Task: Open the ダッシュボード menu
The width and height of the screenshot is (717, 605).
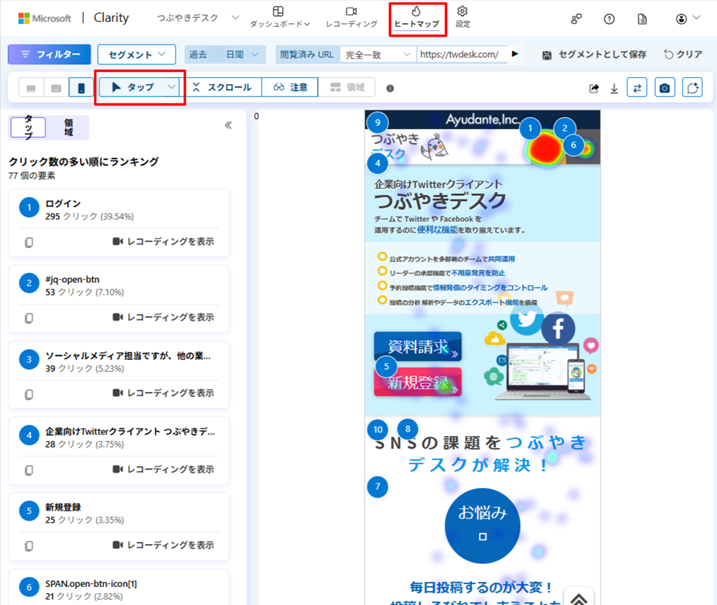Action: pos(279,18)
